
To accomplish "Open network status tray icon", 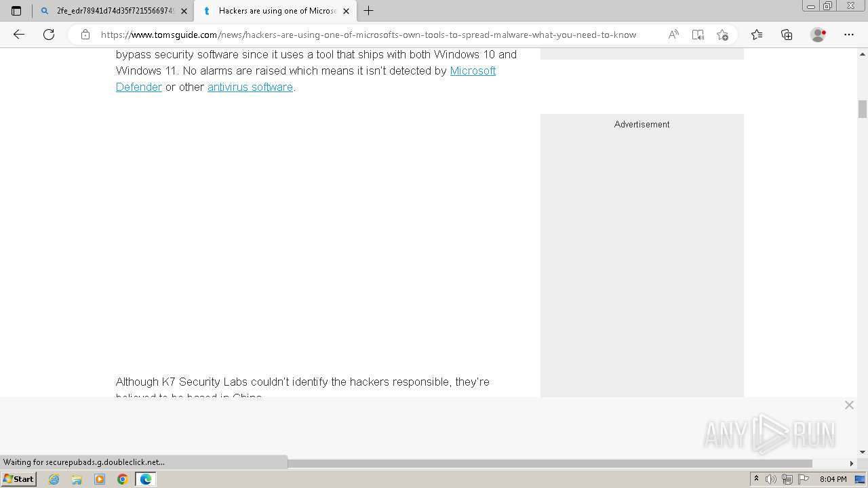I will coord(787,479).
